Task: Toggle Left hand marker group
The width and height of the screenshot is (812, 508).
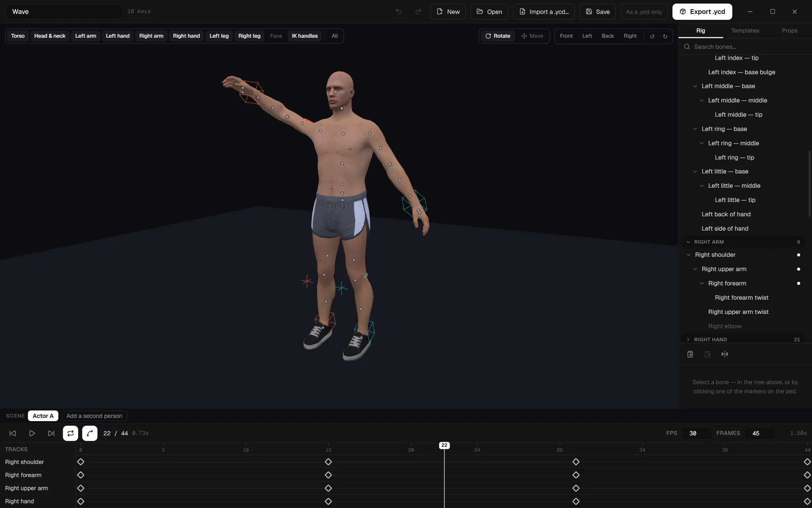Action: point(118,36)
